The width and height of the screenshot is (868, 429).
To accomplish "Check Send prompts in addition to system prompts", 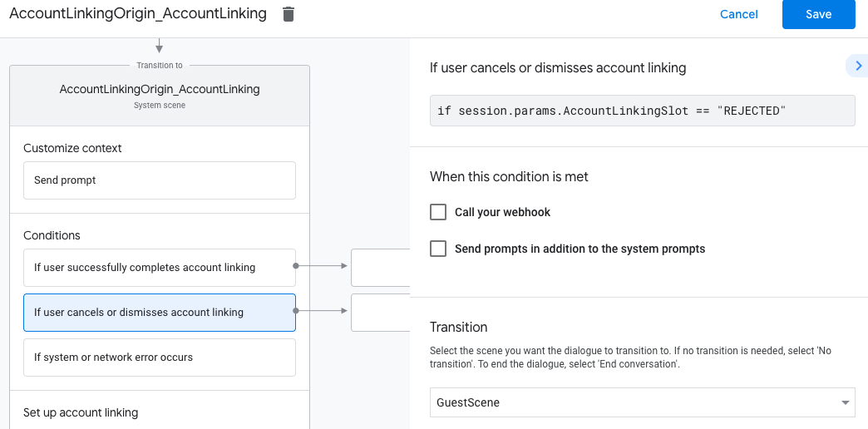I will 438,249.
